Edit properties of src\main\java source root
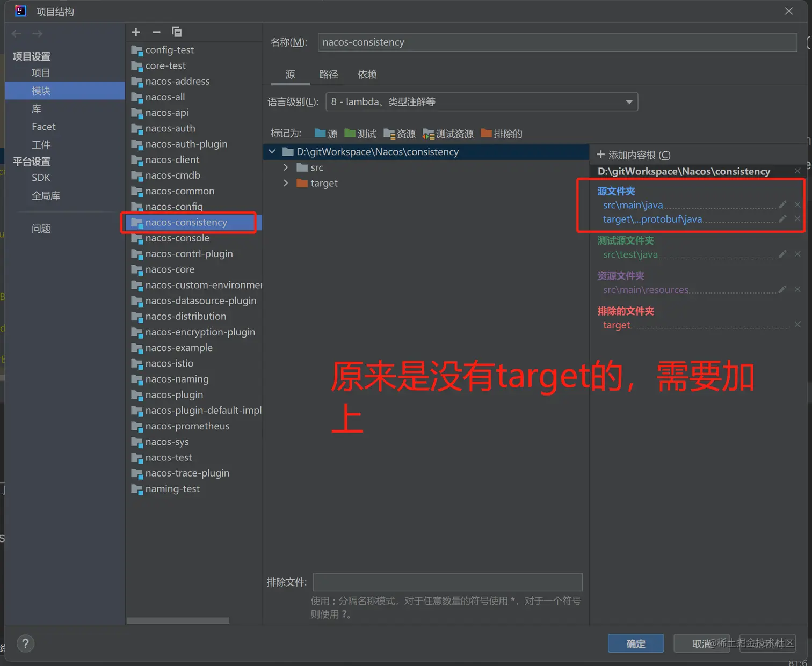The width and height of the screenshot is (812, 666). (782, 204)
